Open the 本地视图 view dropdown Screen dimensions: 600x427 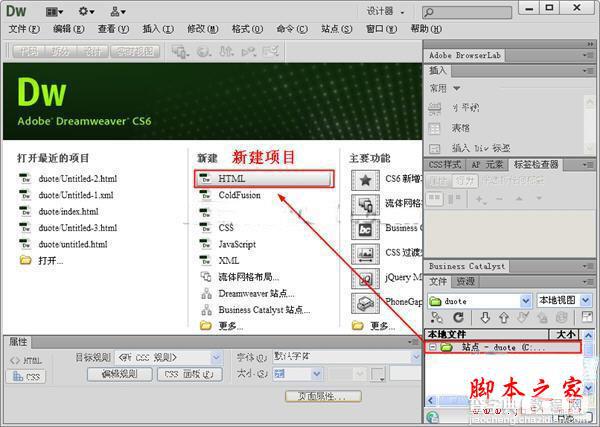click(x=585, y=301)
